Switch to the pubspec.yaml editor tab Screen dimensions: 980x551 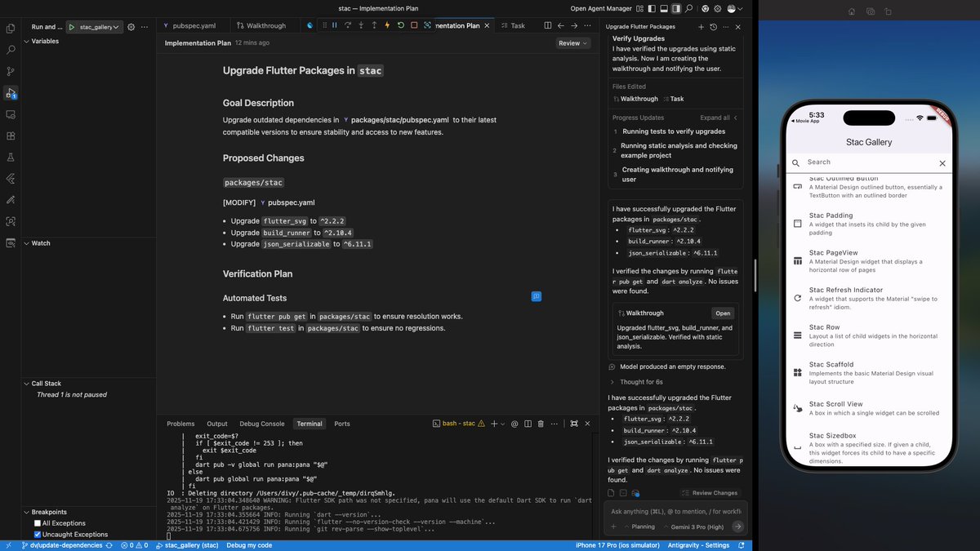[188, 26]
